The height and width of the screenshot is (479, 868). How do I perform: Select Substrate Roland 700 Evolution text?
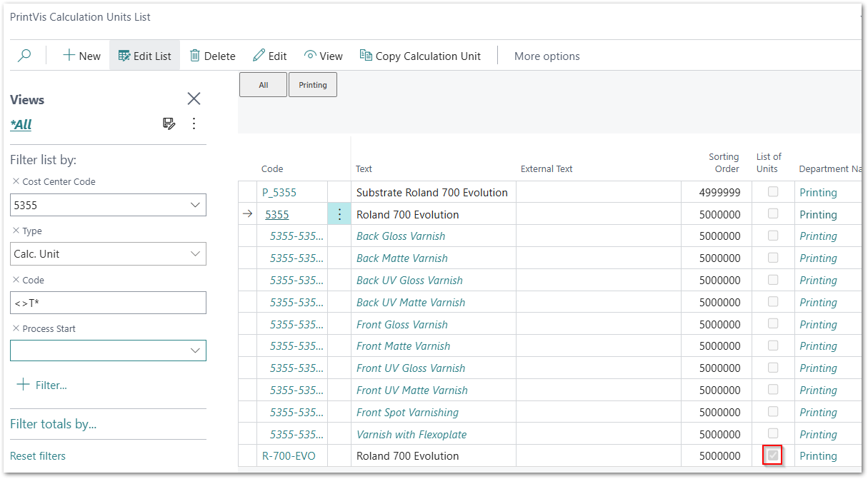click(432, 192)
